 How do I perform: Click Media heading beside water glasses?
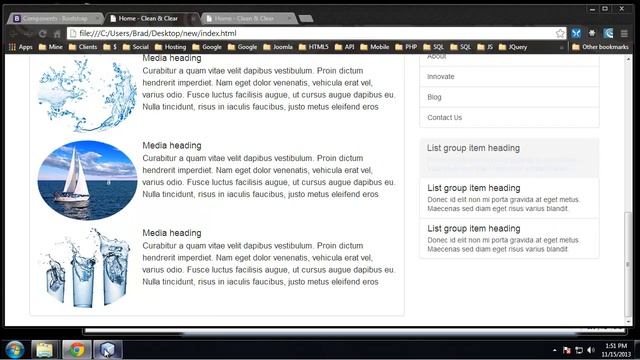point(172,233)
